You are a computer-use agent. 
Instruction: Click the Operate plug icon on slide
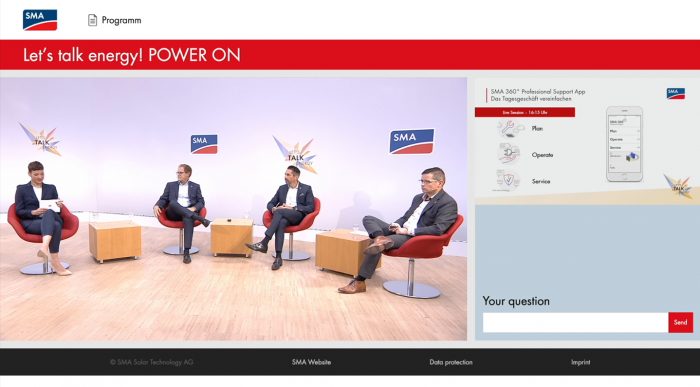coord(509,154)
